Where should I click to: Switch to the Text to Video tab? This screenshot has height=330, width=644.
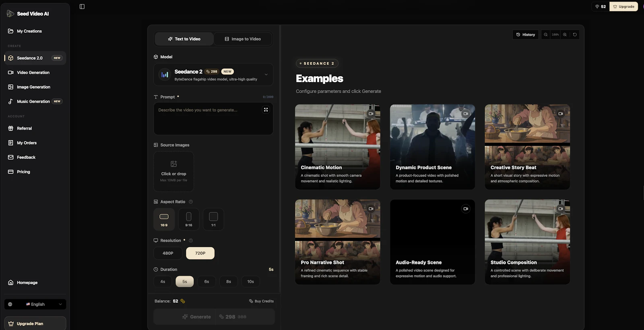click(184, 39)
